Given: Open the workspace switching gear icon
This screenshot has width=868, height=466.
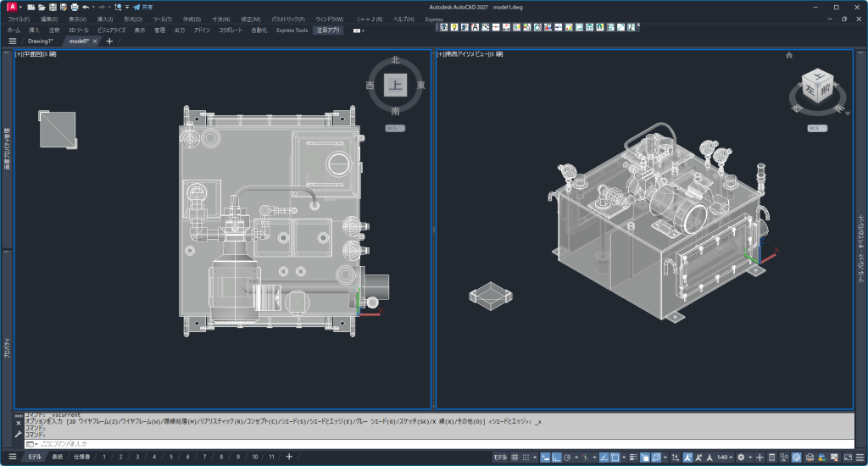Looking at the screenshot, I should pyautogui.click(x=741, y=458).
